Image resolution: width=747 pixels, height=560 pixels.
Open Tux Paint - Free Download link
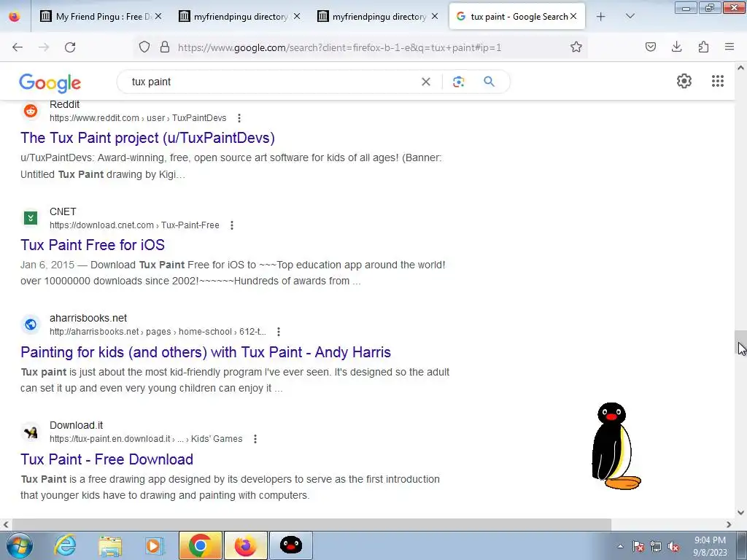107,459
